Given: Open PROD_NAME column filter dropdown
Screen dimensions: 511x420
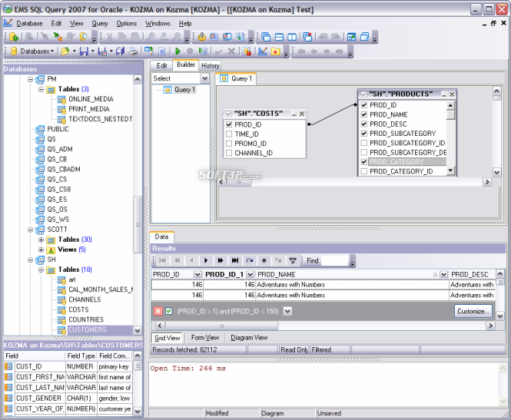Looking at the screenshot, I should [x=443, y=274].
